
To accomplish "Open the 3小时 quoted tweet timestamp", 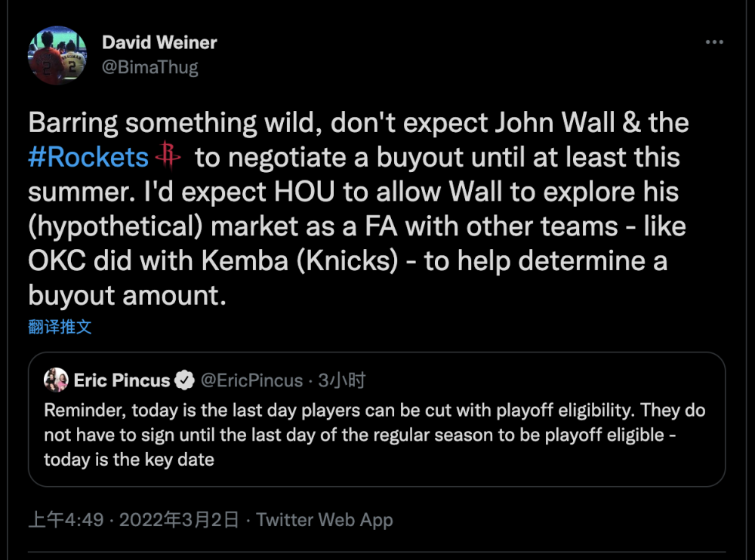I will (x=342, y=380).
